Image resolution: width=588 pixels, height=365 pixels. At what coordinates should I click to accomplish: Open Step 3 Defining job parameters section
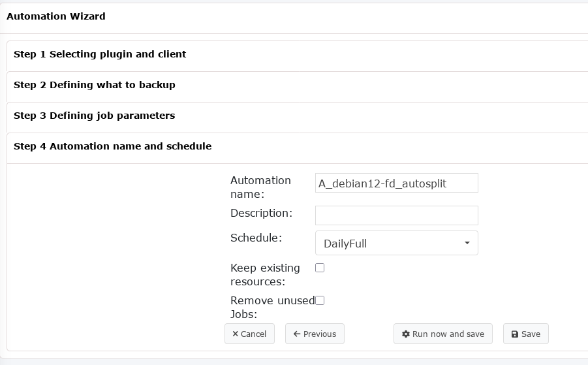click(95, 116)
